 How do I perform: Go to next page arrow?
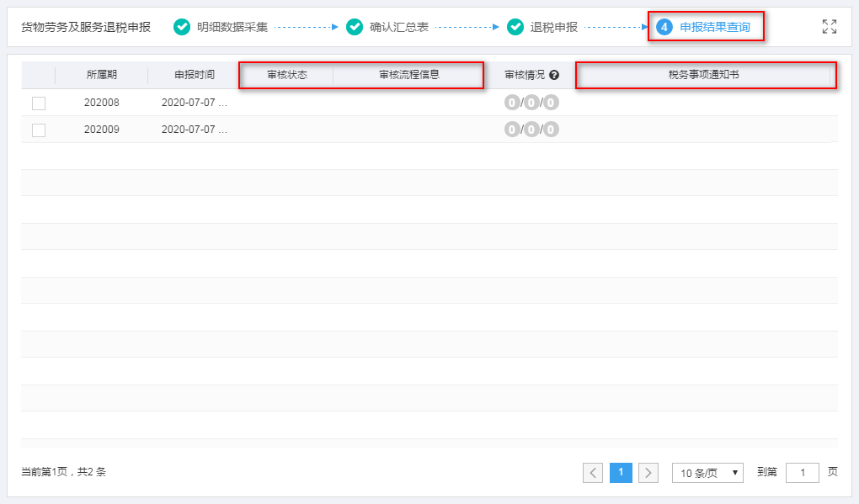648,473
